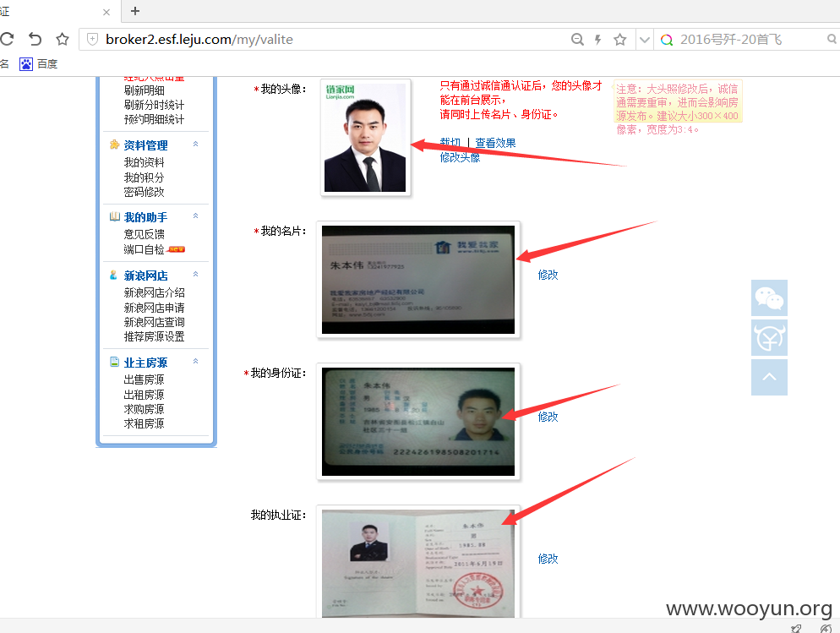Image resolution: width=840 pixels, height=633 pixels.
Task: Click the browser refresh icon
Action: 7,39
